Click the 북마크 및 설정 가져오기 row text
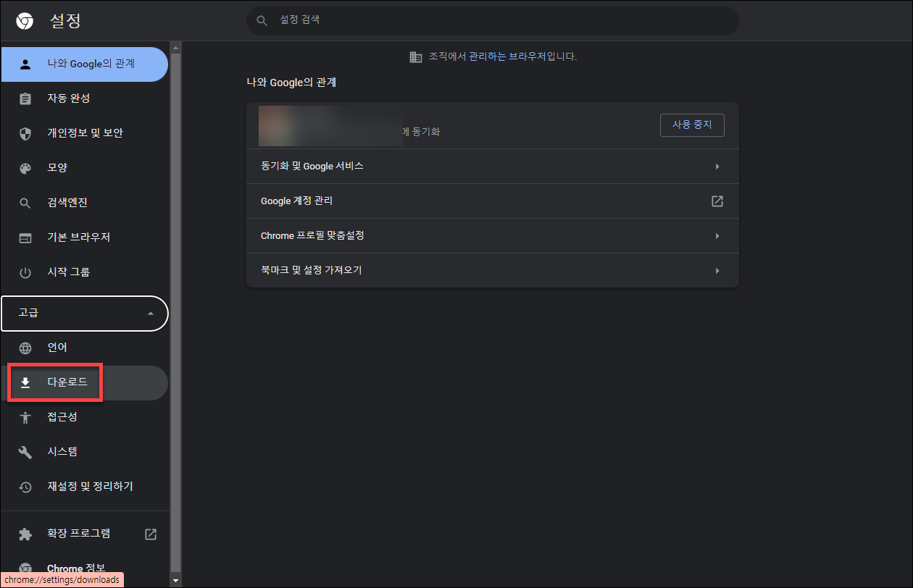The height and width of the screenshot is (588, 913). coord(312,271)
